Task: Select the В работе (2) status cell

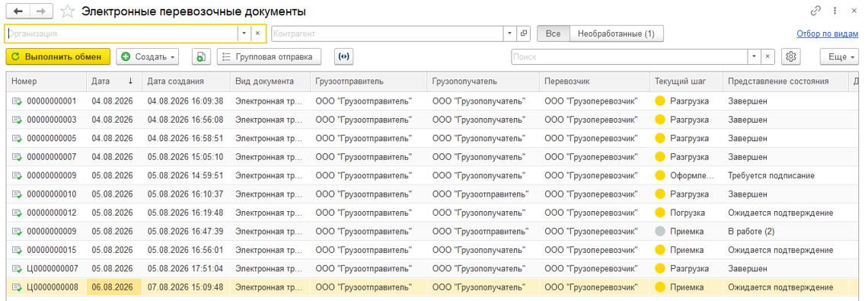Action: point(785,231)
